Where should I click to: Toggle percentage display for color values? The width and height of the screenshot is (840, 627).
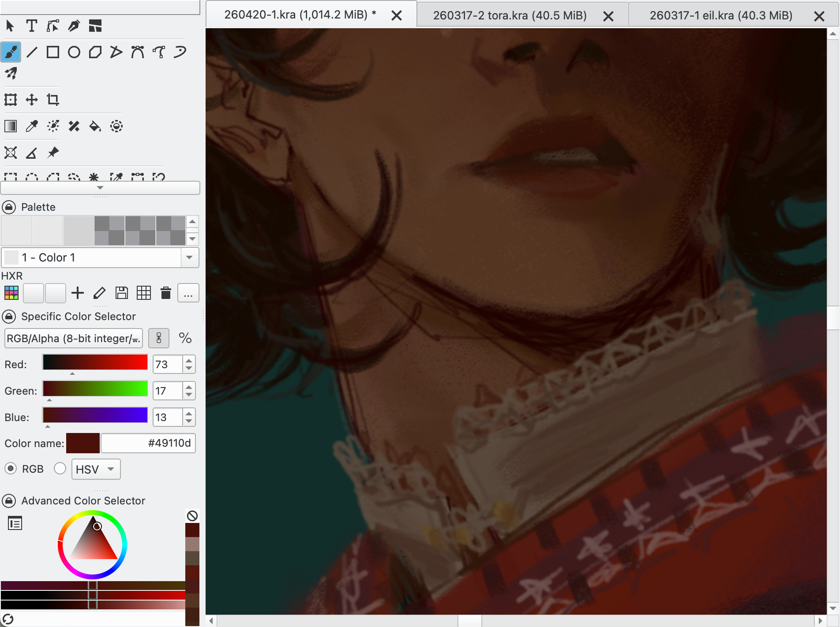pos(185,338)
